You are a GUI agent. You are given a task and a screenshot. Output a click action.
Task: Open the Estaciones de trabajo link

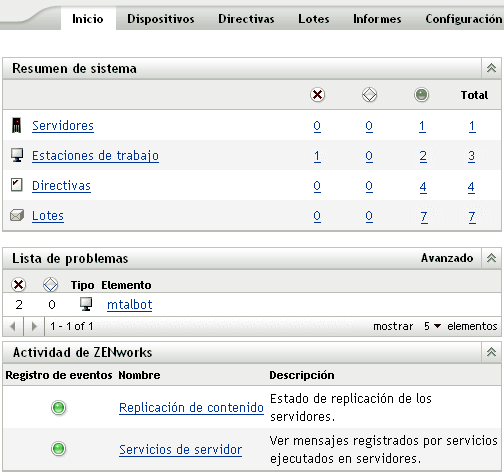[95, 156]
